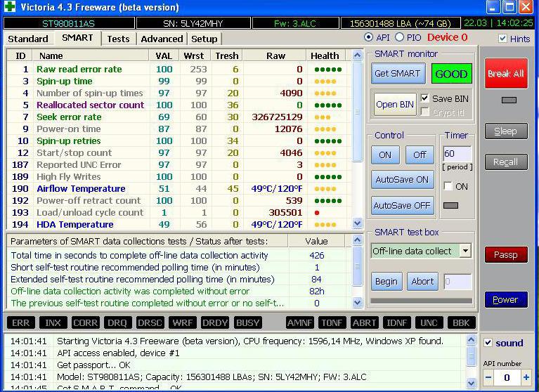Screen dimensions: 539x392
Task: Toggle the sound checkbox
Action: 488,343
